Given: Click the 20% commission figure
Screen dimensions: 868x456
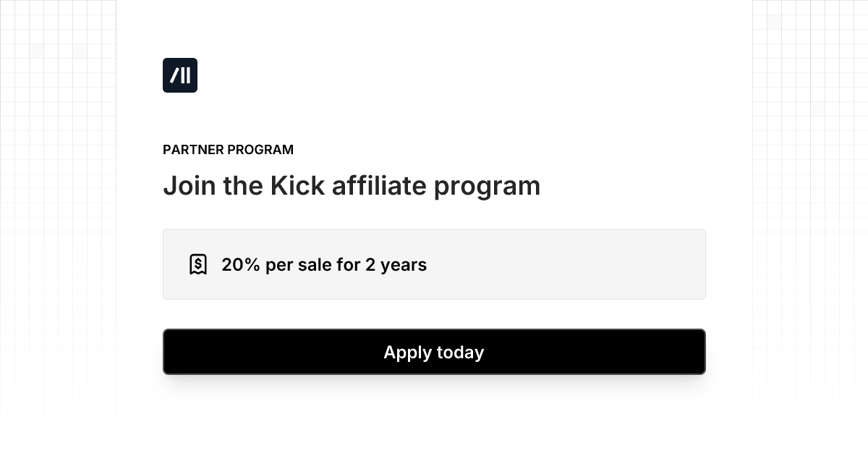Looking at the screenshot, I should 240,265.
